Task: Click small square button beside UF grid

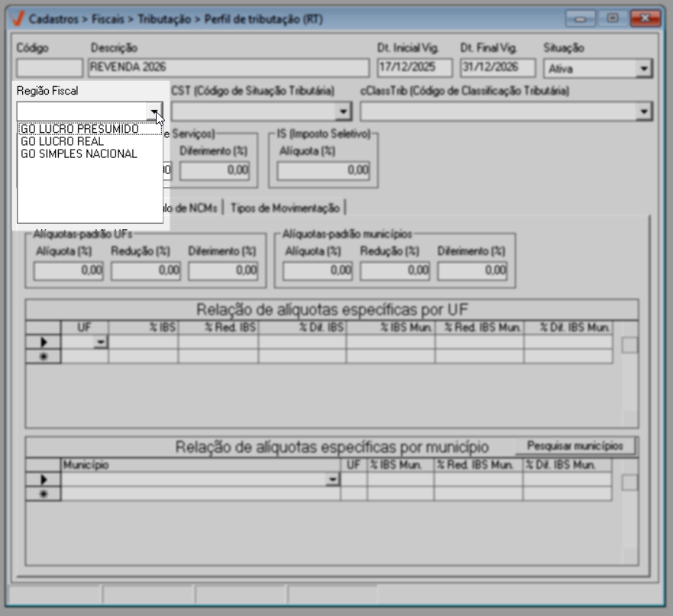Action: pos(629,345)
